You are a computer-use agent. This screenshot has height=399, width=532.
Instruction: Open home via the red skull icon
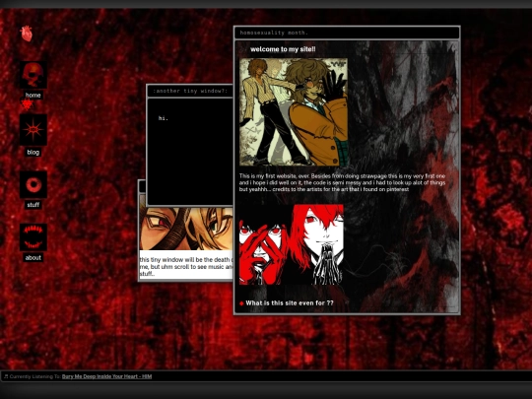click(33, 75)
